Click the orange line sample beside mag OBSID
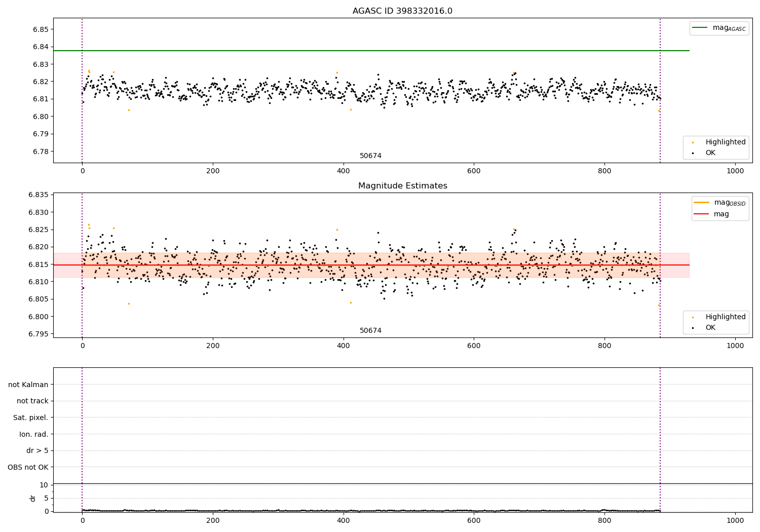Image resolution: width=760 pixels, height=532 pixels. 701,203
